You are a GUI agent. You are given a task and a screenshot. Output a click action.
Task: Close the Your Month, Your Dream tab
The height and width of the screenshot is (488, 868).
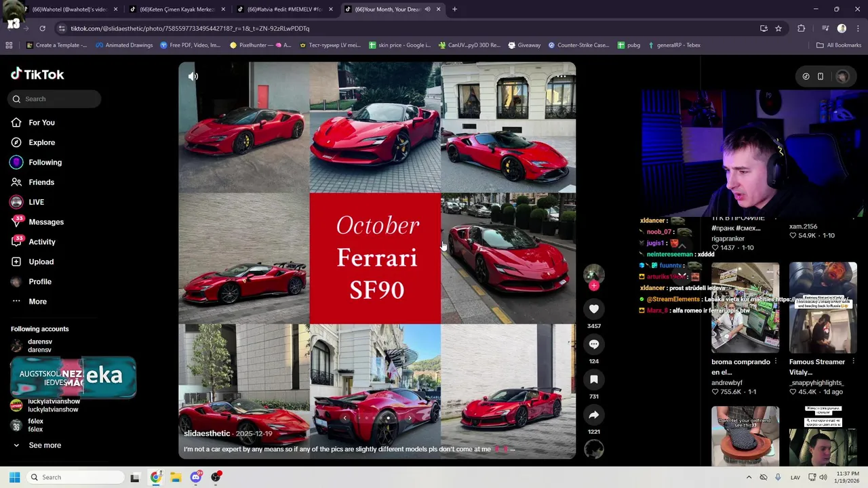(x=438, y=9)
